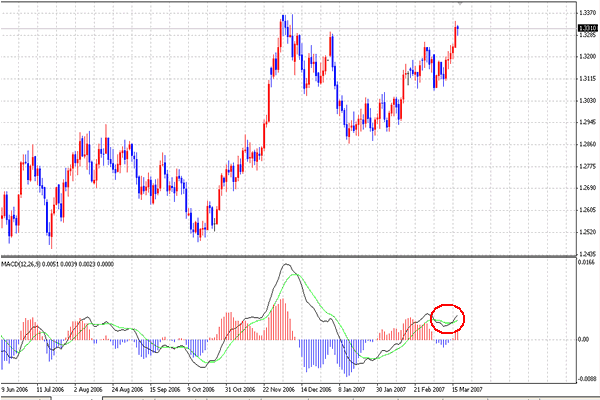Click the 22 Nov 2006 date label
600x400 pixels.
(279, 390)
